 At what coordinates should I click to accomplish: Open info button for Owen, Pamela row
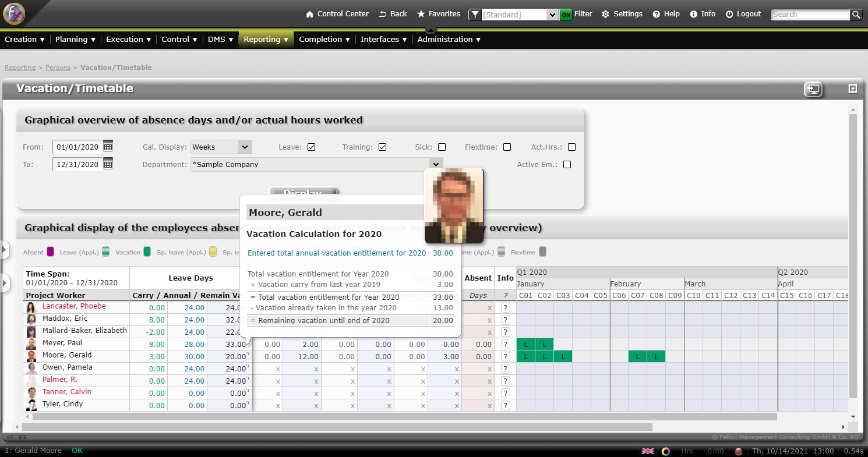505,369
